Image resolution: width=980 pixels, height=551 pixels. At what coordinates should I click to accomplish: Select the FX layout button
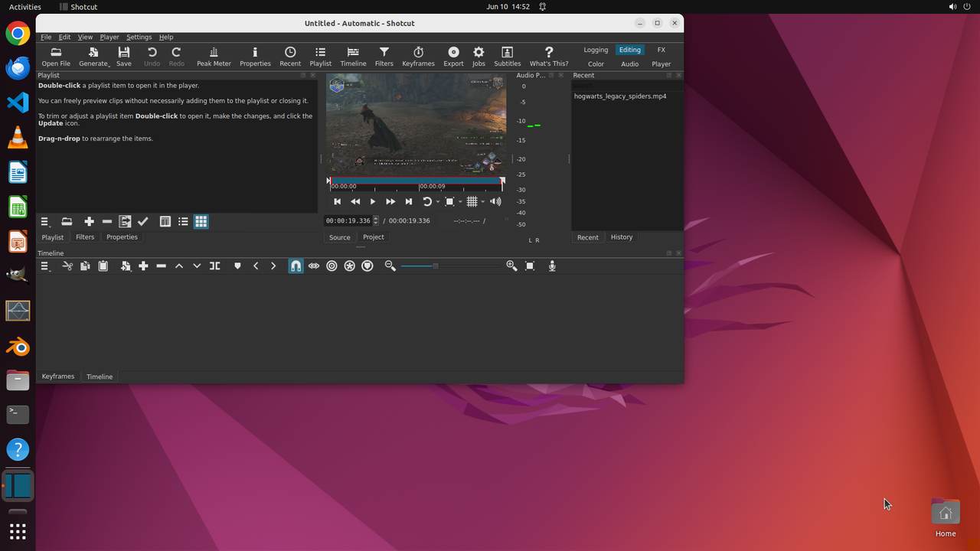click(661, 50)
